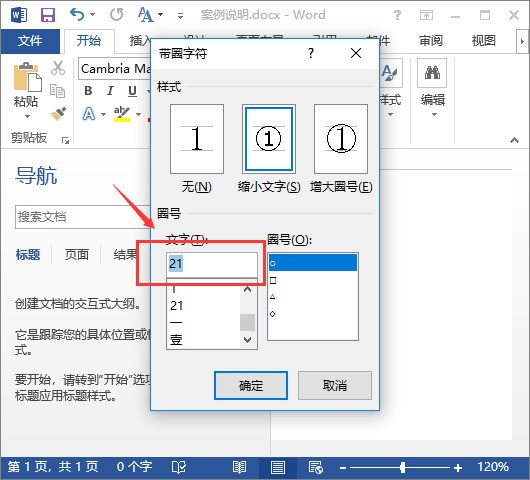Open the 文件 tab
Viewport: 530px width, 480px height.
[x=30, y=41]
